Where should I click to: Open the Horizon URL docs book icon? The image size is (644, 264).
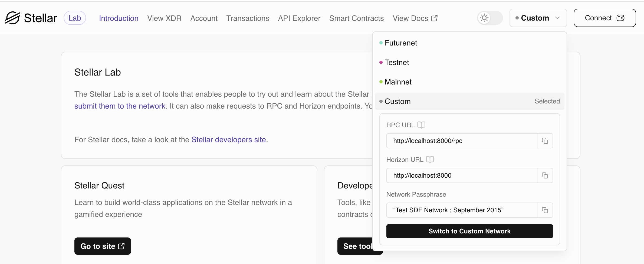pos(430,159)
